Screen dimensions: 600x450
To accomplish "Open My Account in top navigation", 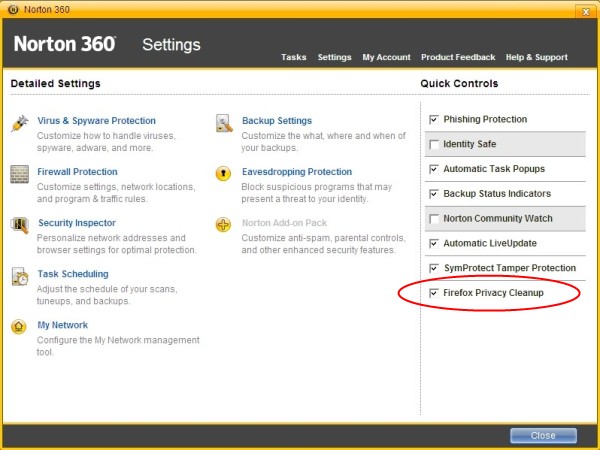I will tap(386, 57).
